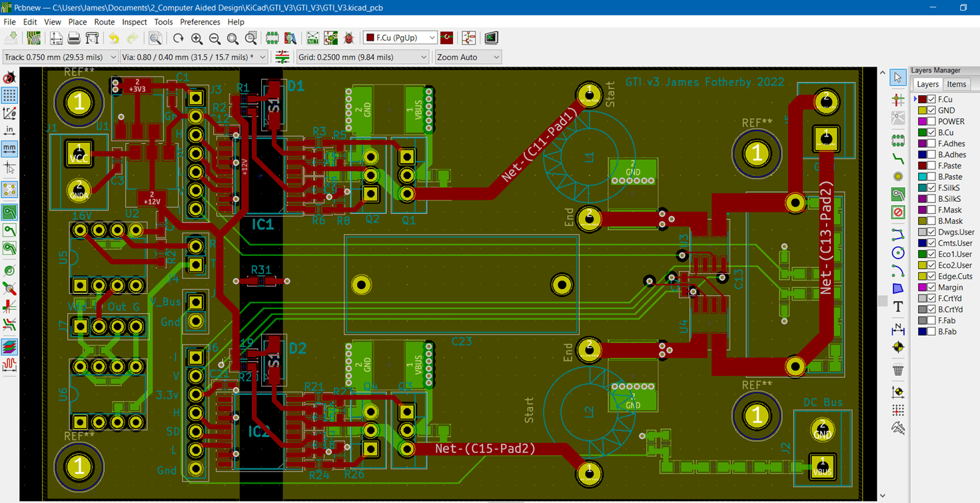This screenshot has height=503, width=980.
Task: Click the Zoom In magnifier icon
Action: coord(197,38)
